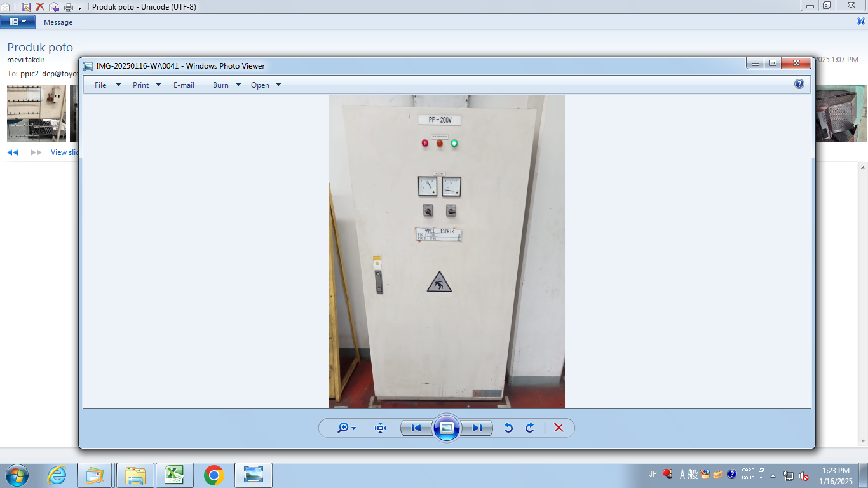This screenshot has width=868, height=488.
Task: Start the slide show with center button
Action: coord(447,428)
